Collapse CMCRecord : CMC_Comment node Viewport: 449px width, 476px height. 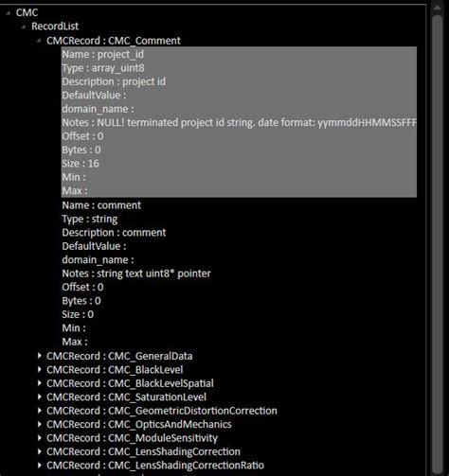[39, 41]
